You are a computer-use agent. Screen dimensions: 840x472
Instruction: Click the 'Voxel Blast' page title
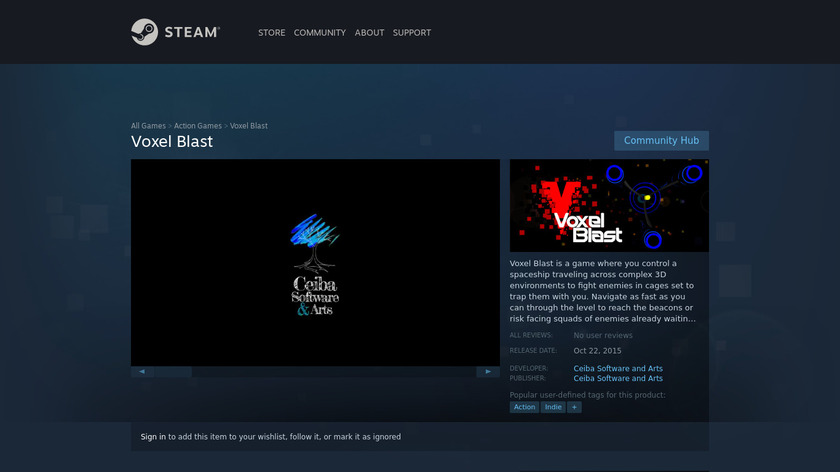(172, 141)
